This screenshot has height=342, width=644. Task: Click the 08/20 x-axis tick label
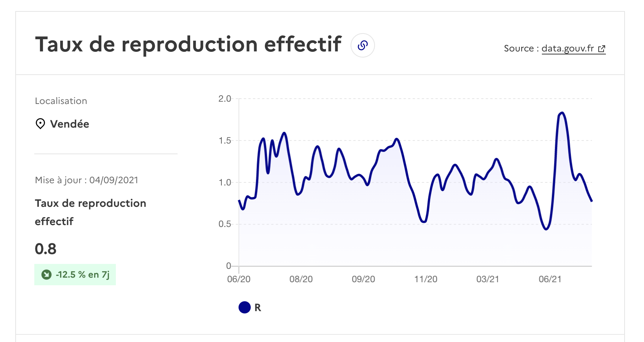301,279
